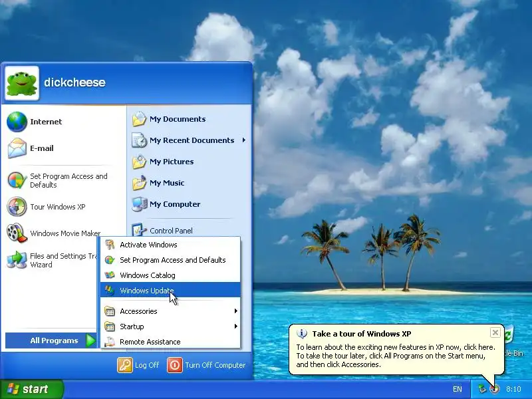Click the Recycle Bin icon behind the balloon
Viewport: 532px width, 399px height.
coord(509,336)
